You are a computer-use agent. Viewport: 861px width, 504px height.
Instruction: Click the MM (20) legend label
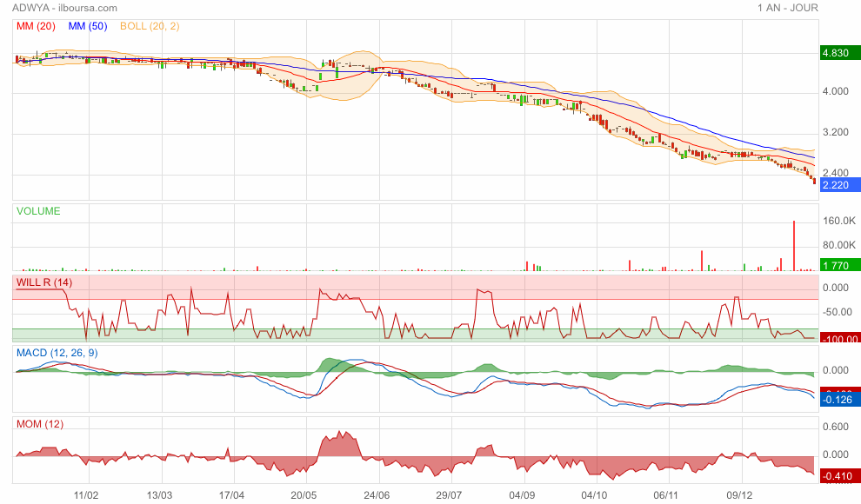(x=36, y=26)
